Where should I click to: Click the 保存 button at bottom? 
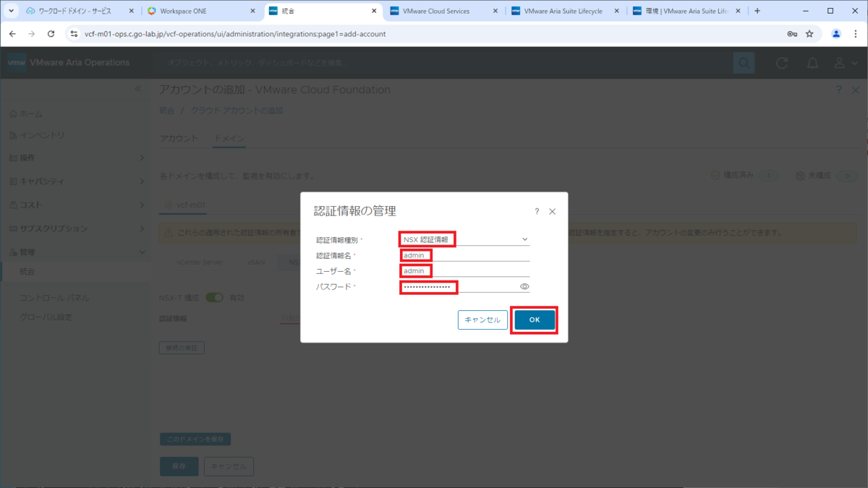pyautogui.click(x=179, y=466)
